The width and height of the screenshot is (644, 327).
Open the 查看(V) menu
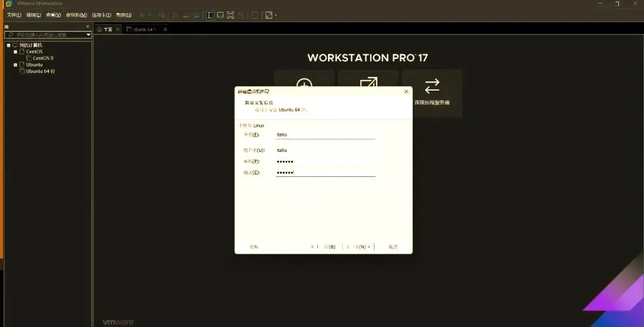click(54, 15)
